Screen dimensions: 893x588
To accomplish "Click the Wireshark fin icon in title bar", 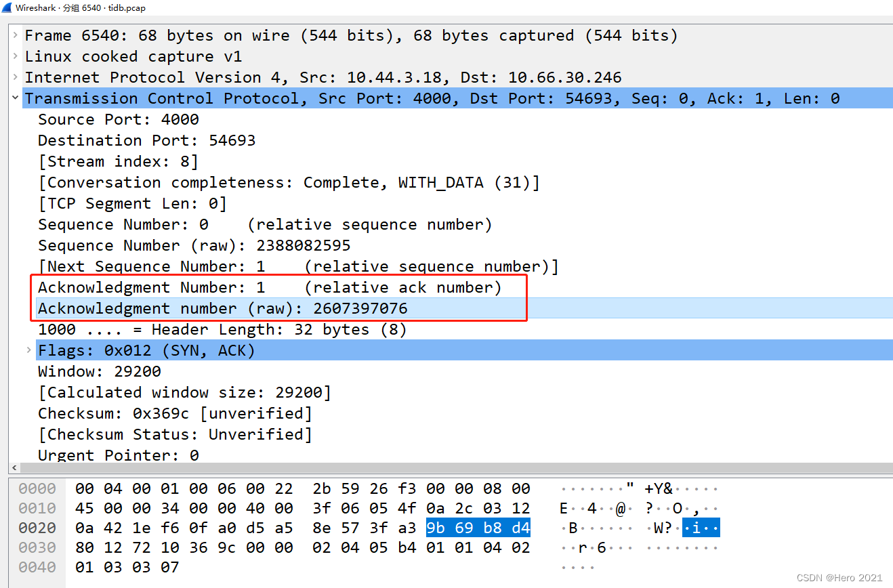I will point(7,8).
